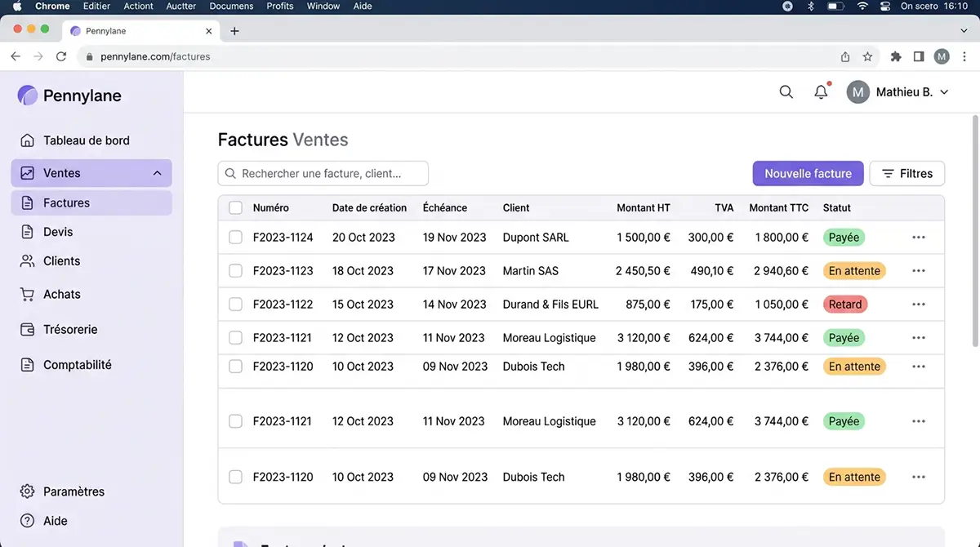Click the En attente badge for Martin SAS

tap(854, 271)
